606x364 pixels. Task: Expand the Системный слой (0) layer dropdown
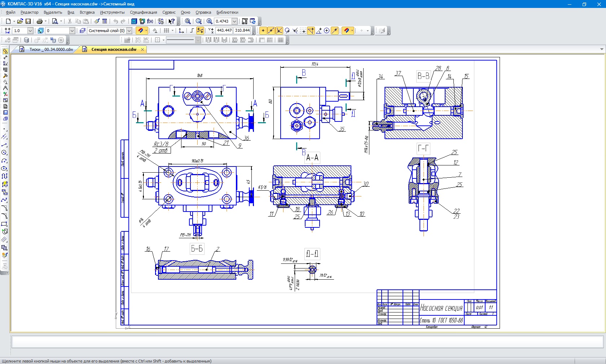(x=129, y=31)
